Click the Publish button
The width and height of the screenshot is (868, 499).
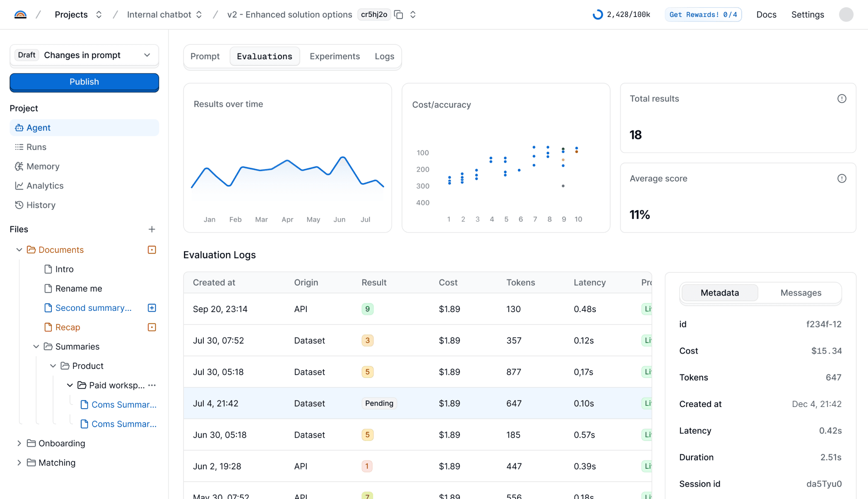click(84, 82)
